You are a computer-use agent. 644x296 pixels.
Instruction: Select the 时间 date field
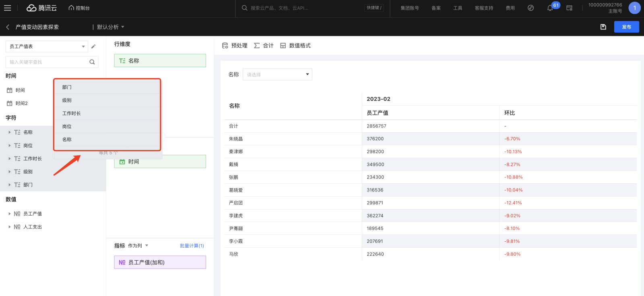[x=20, y=90]
